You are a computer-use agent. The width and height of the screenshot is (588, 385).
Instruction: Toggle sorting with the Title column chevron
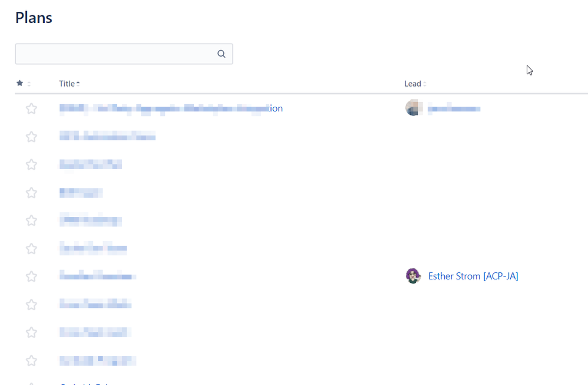click(78, 83)
